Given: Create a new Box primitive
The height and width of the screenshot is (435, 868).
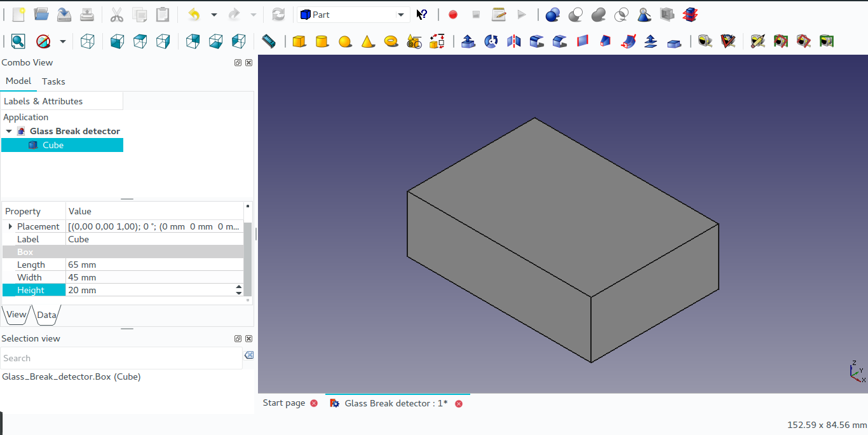Looking at the screenshot, I should (299, 41).
